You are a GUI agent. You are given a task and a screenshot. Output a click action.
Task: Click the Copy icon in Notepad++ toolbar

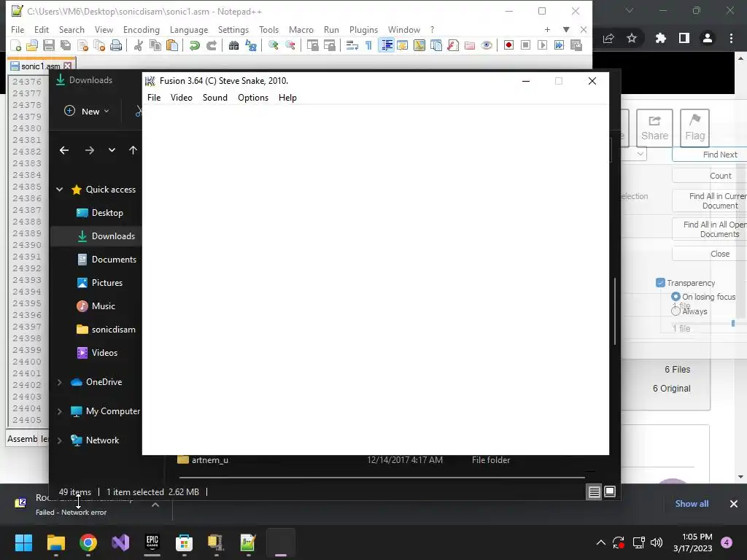point(155,45)
